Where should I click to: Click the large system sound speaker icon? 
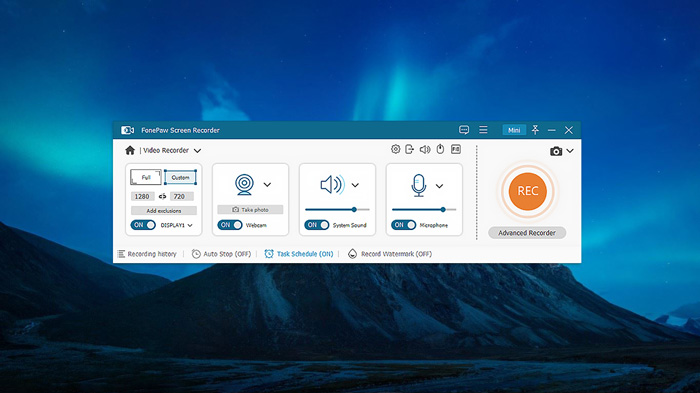[x=333, y=184]
